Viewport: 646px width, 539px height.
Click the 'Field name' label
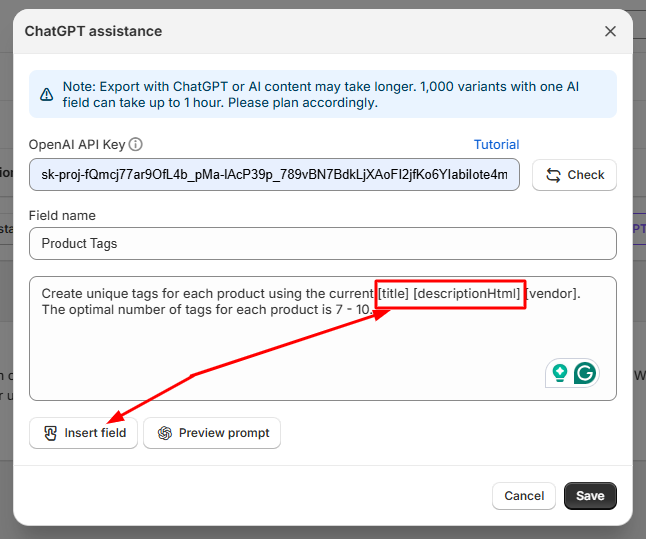coord(62,216)
